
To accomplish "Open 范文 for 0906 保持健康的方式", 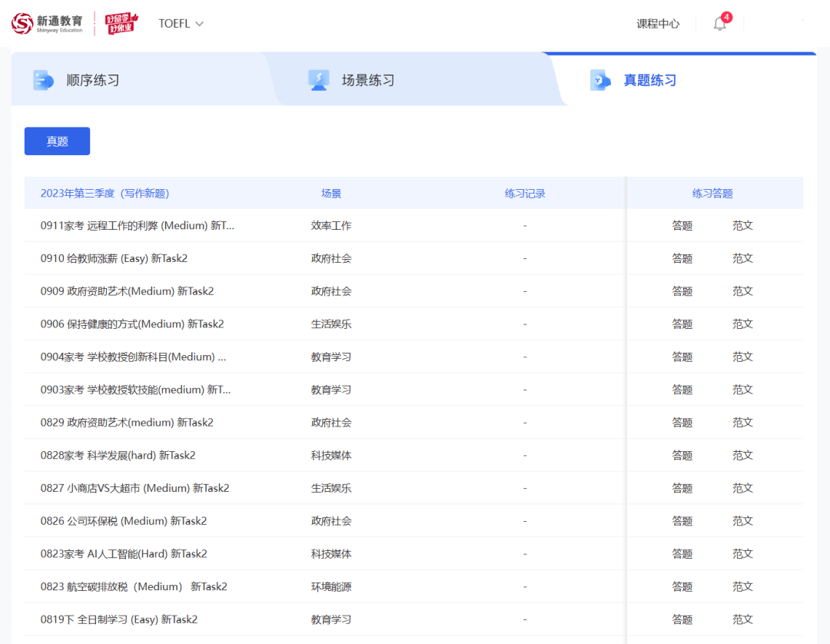I will pyautogui.click(x=742, y=324).
